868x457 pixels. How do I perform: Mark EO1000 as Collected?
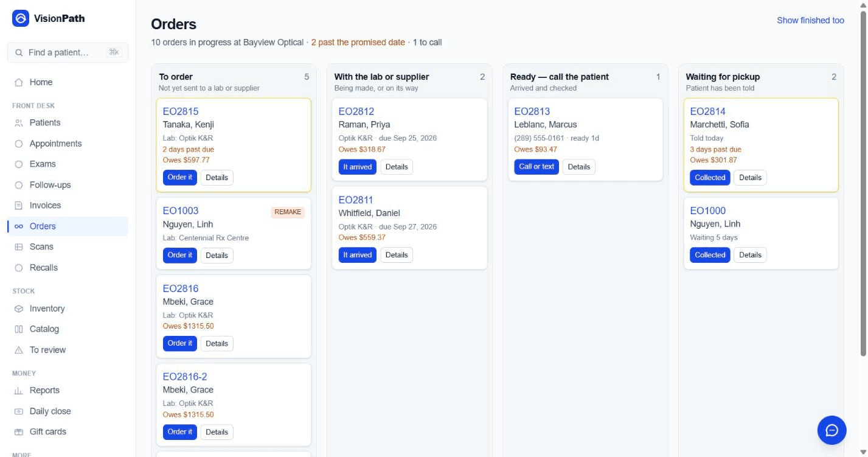tap(710, 255)
